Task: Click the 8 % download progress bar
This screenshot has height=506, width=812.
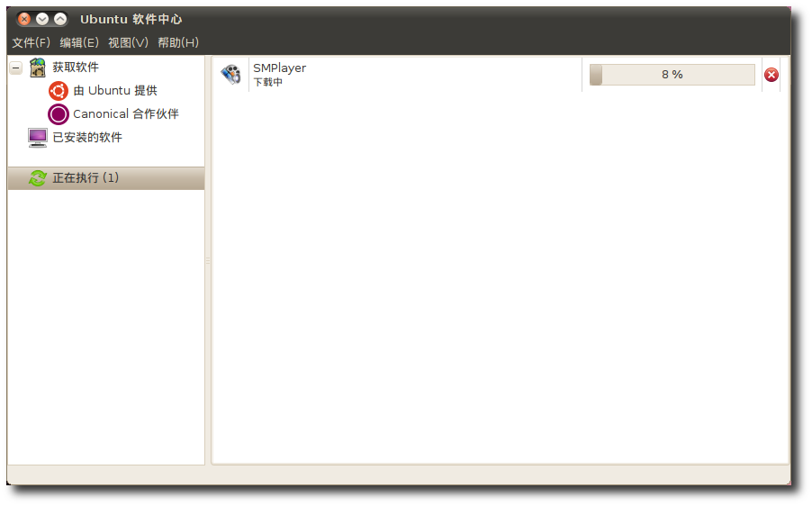Action: [x=672, y=75]
